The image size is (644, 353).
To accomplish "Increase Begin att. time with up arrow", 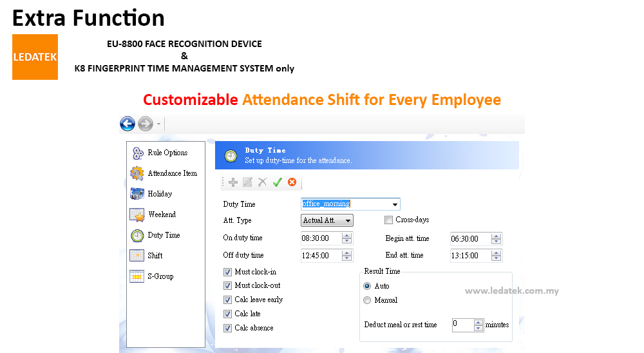I will (x=497, y=236).
